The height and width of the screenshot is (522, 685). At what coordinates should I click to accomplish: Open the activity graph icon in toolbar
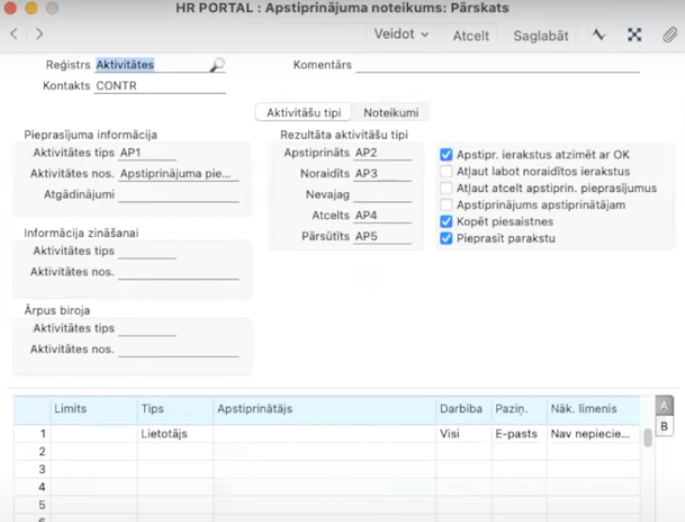(x=599, y=34)
